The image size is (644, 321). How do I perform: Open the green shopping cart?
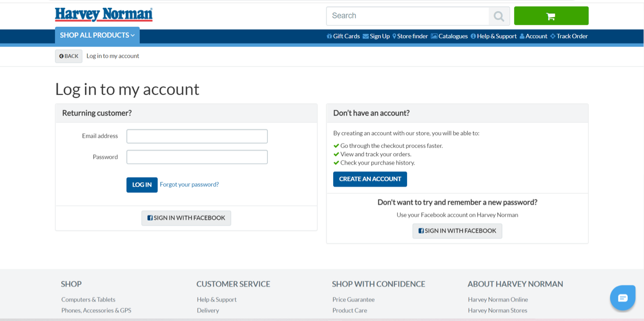[x=551, y=16]
